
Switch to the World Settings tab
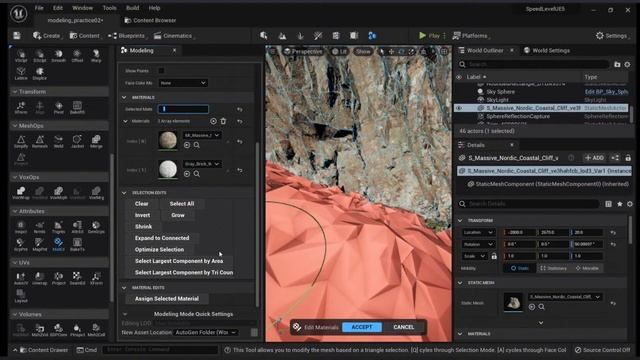pyautogui.click(x=547, y=50)
